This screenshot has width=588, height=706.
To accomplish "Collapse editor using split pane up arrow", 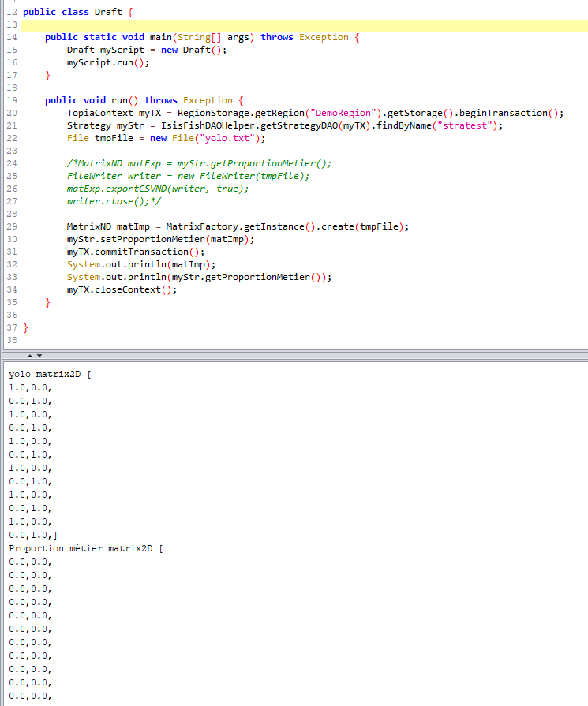I will pyautogui.click(x=30, y=356).
